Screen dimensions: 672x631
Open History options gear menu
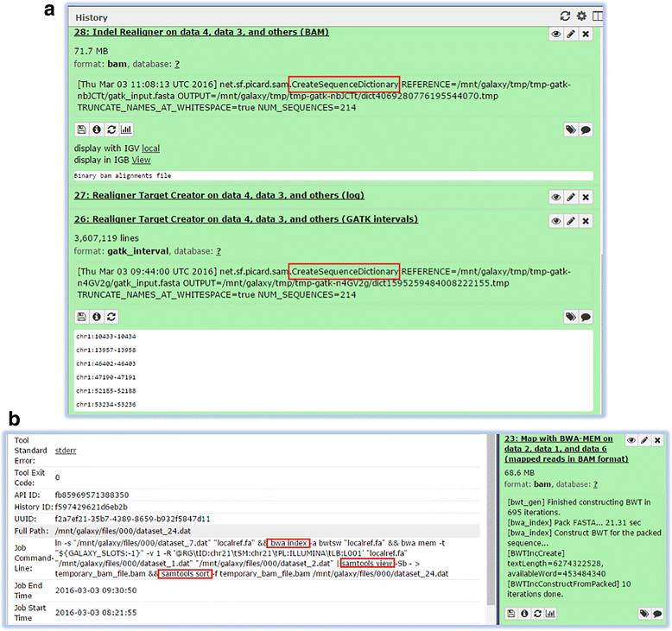tap(581, 16)
